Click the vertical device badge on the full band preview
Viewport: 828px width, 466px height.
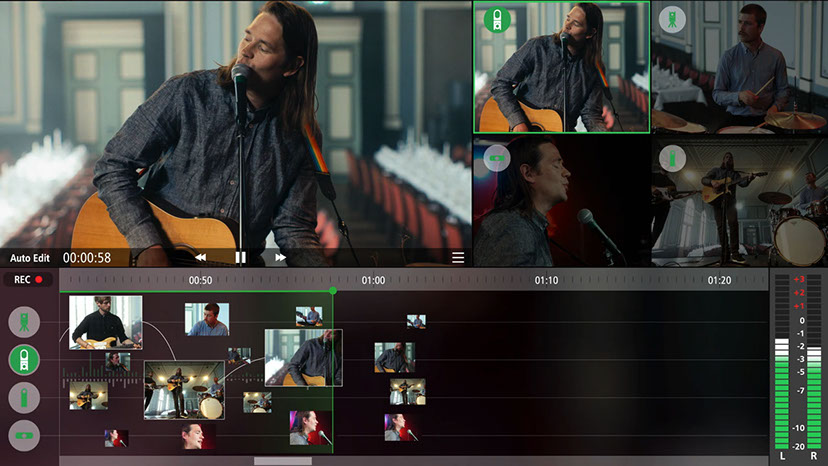coord(672,157)
